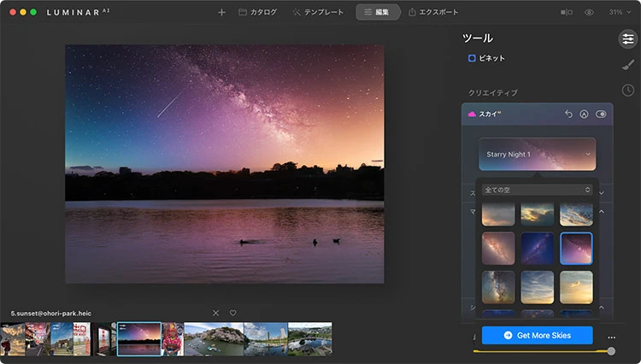Toggle the Sky tool on/off switch
This screenshot has width=641, height=364.
601,114
